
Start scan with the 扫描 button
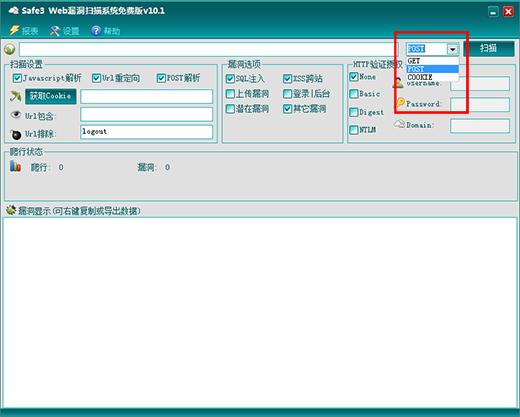point(489,48)
